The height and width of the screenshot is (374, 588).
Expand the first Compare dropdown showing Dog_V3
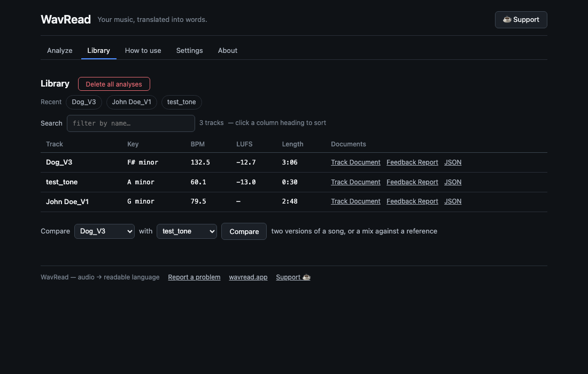point(104,231)
